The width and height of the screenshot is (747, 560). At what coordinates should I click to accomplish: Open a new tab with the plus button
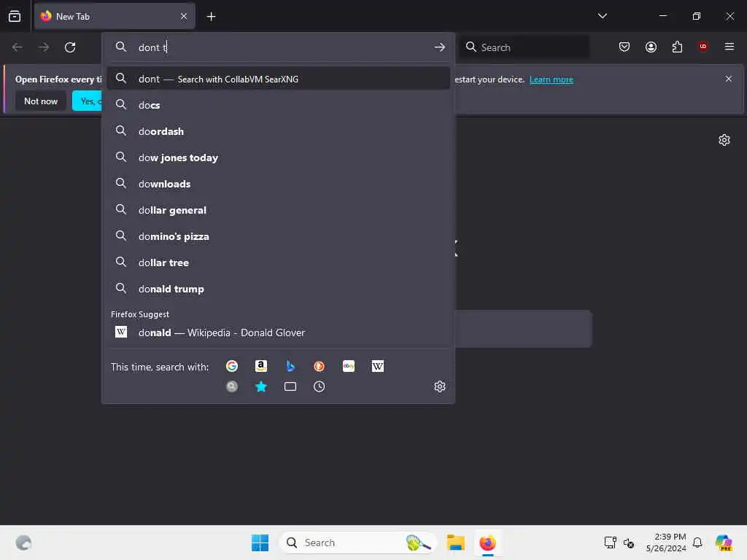[x=211, y=17]
